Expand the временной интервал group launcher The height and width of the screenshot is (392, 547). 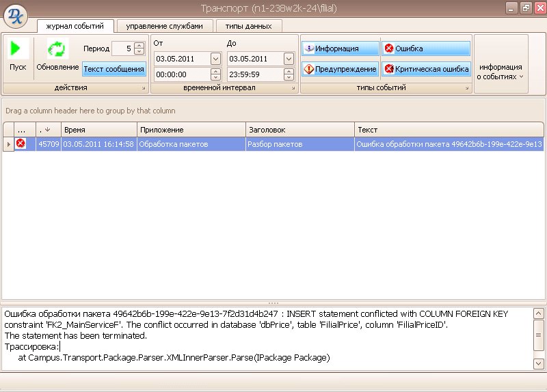pos(293,88)
